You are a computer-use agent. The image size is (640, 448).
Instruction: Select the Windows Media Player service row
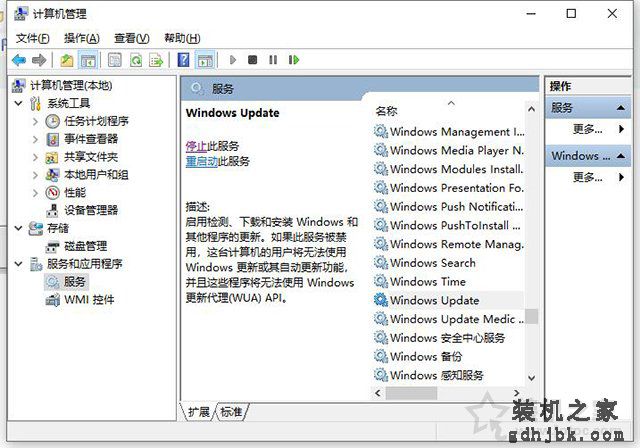pyautogui.click(x=449, y=151)
